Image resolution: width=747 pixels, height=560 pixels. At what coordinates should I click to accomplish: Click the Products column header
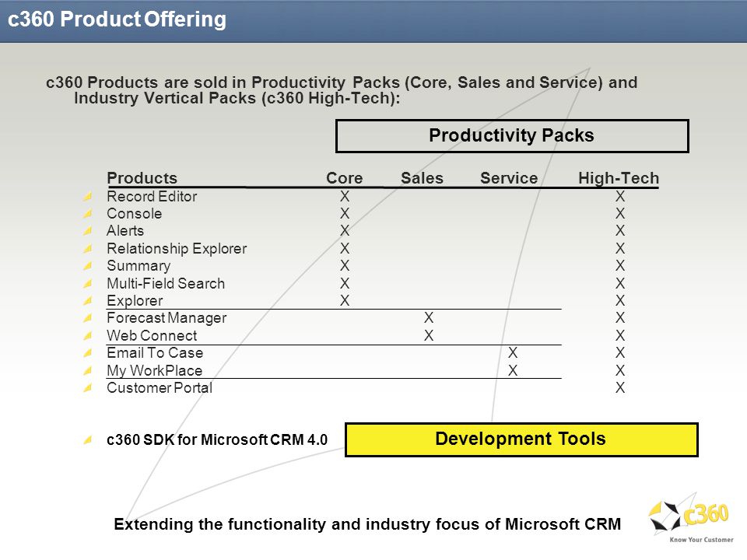(142, 177)
